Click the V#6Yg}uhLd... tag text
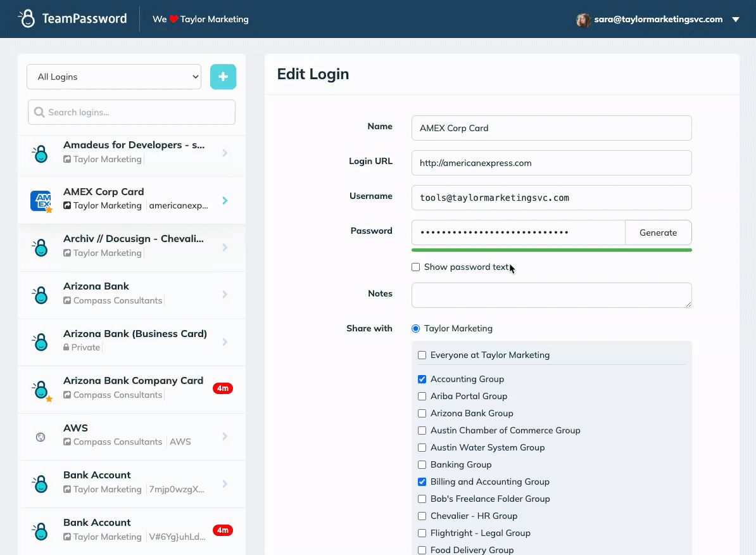The image size is (756, 555). click(x=177, y=537)
